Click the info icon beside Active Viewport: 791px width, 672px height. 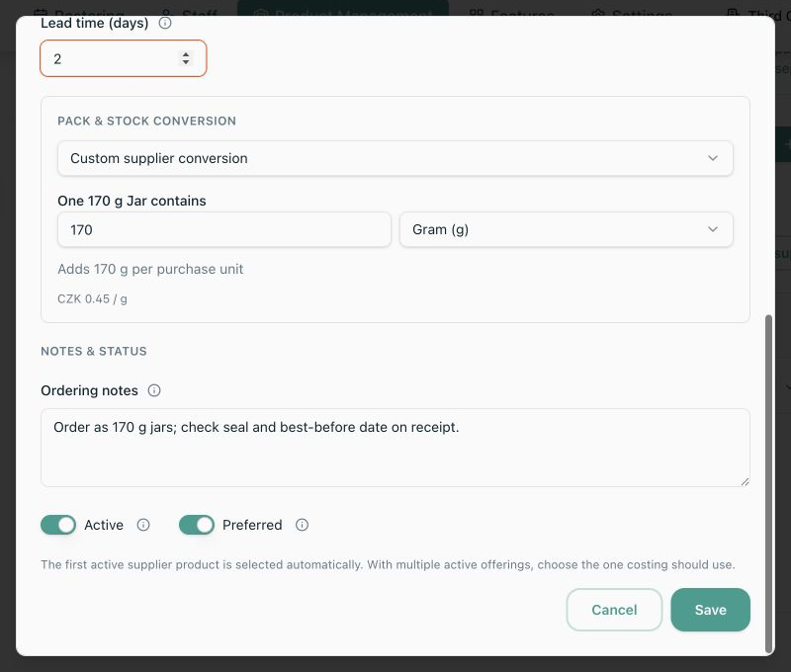pos(143,525)
